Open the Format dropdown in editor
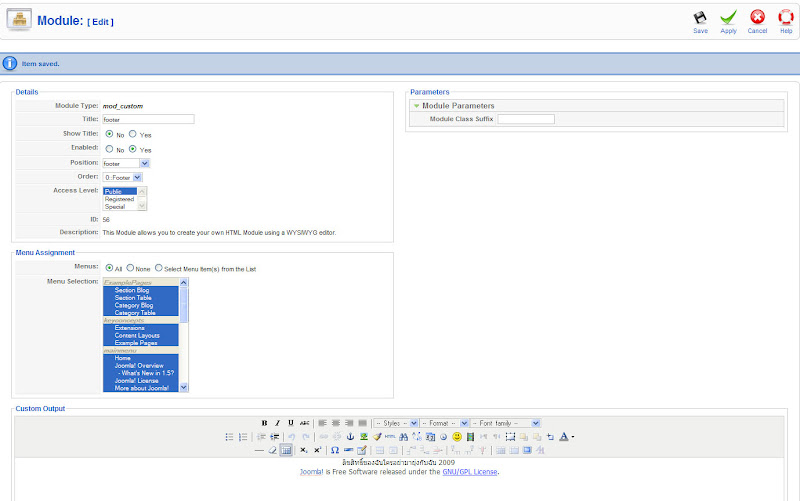Image resolution: width=800 pixels, height=501 pixels. coord(443,423)
